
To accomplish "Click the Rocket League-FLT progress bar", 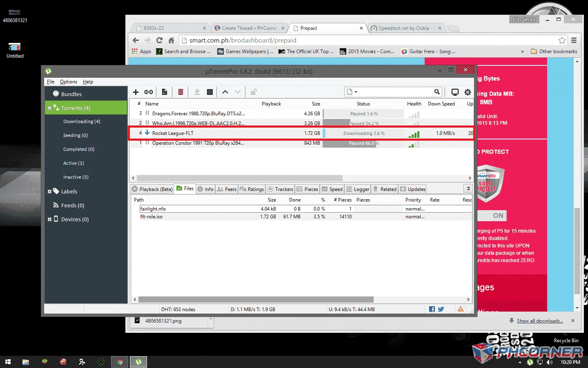I will tap(363, 133).
